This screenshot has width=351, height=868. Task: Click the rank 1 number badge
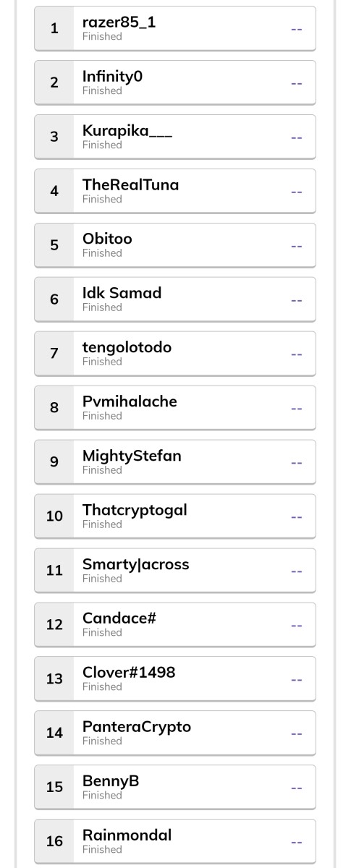tap(54, 28)
